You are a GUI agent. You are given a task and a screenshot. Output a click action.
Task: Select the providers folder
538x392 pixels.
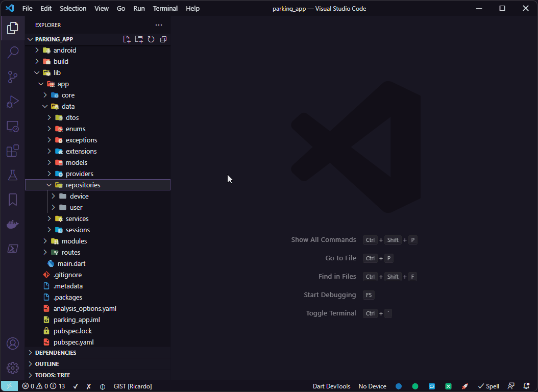pyautogui.click(x=98, y=174)
